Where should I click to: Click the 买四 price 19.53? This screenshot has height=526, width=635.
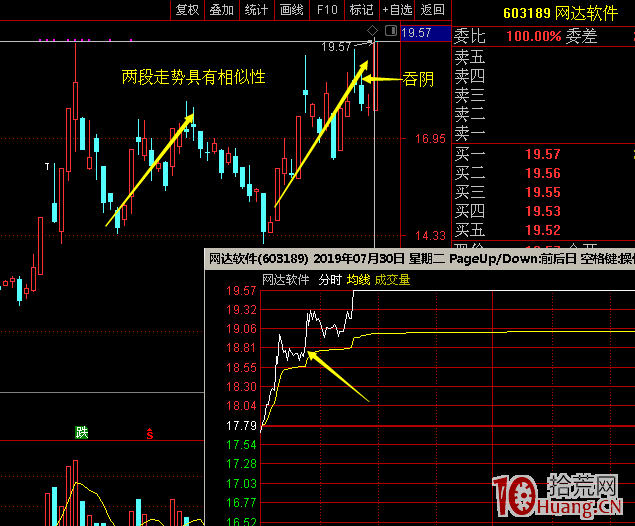tap(543, 211)
